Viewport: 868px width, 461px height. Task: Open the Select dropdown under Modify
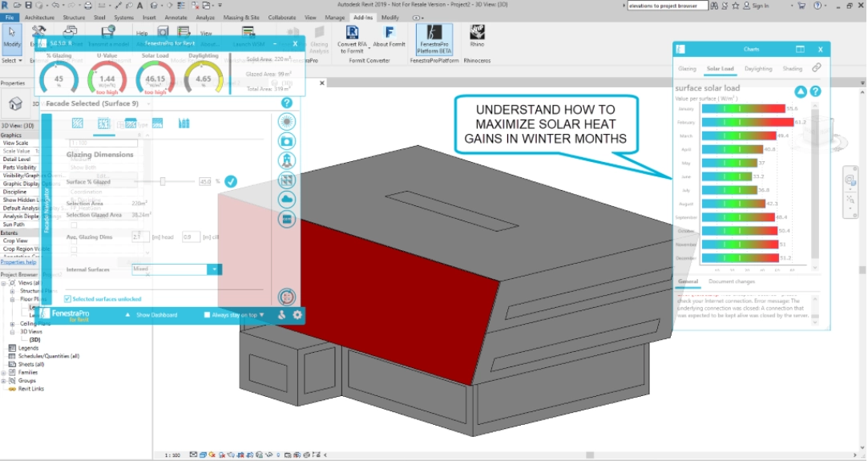pyautogui.click(x=12, y=60)
